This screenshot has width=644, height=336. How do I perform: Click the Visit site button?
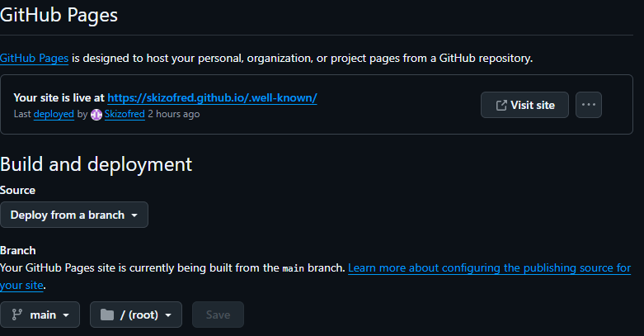point(524,105)
